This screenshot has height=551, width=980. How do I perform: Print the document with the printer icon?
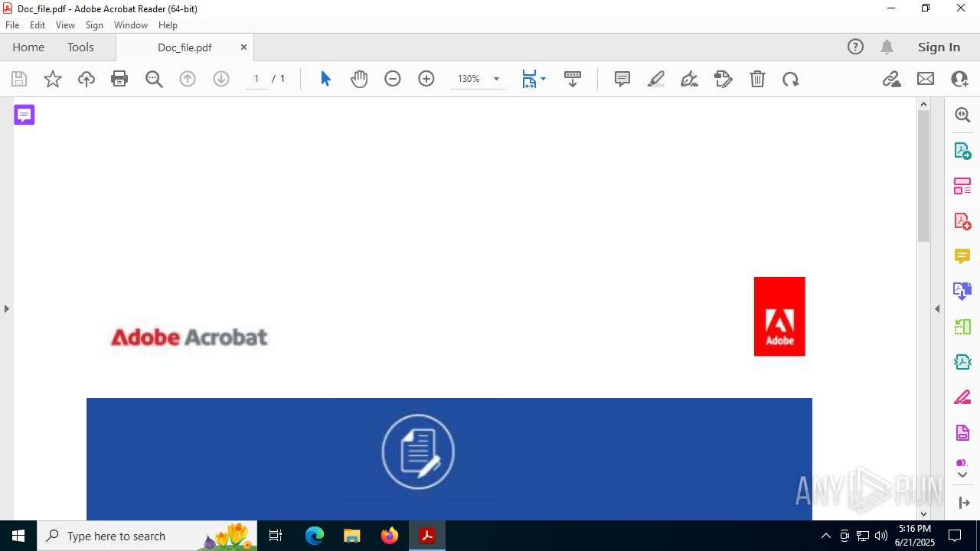click(119, 79)
